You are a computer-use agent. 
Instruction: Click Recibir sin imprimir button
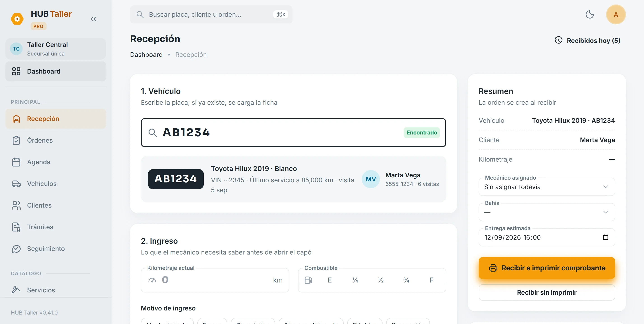click(546, 292)
